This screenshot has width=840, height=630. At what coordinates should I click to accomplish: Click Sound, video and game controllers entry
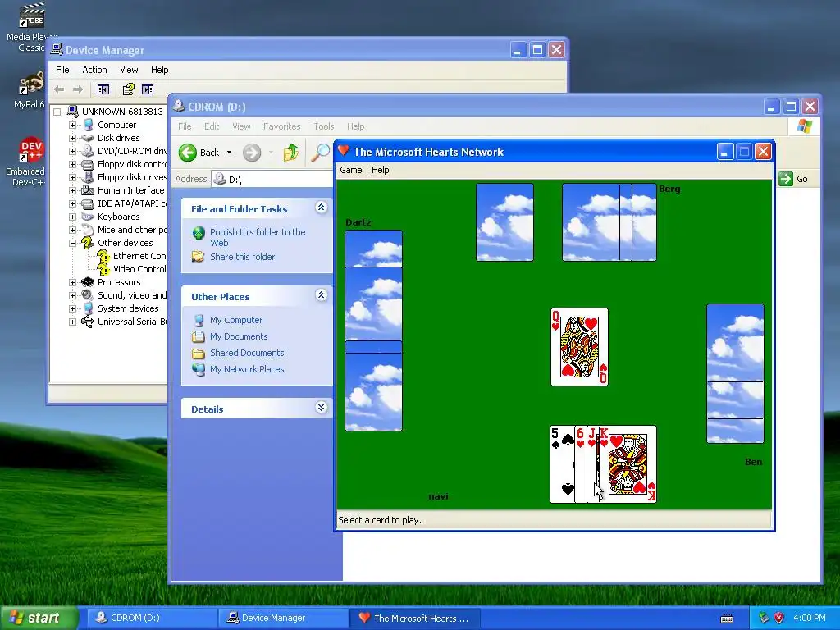(x=132, y=295)
